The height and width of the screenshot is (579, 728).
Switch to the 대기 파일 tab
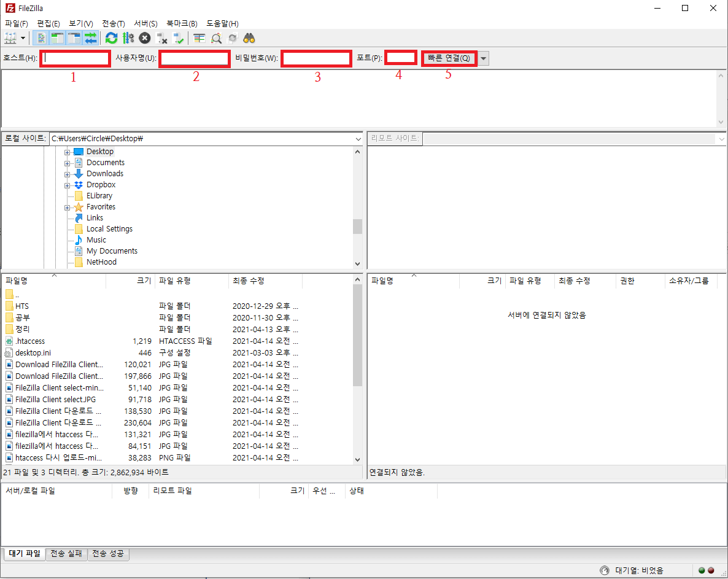[25, 553]
